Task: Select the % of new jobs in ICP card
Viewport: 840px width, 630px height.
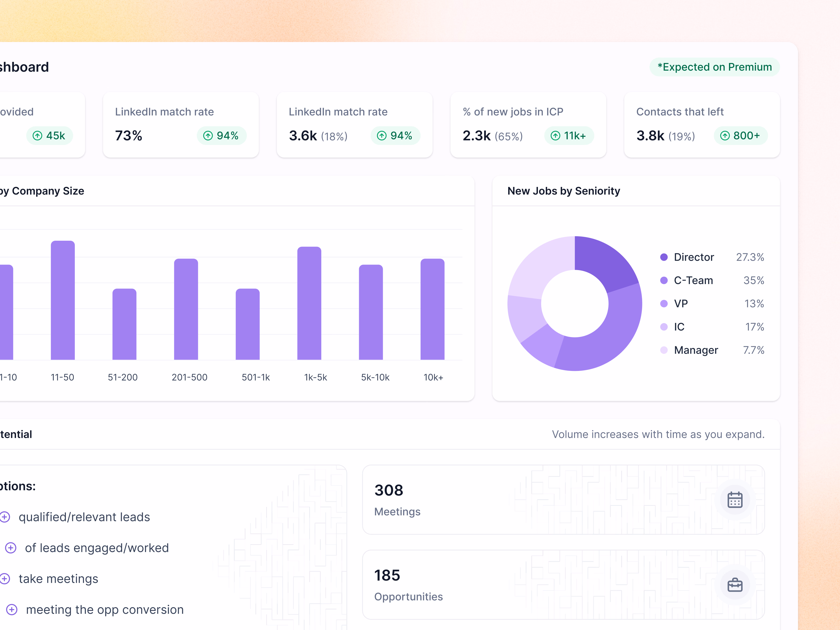Action: (x=528, y=125)
